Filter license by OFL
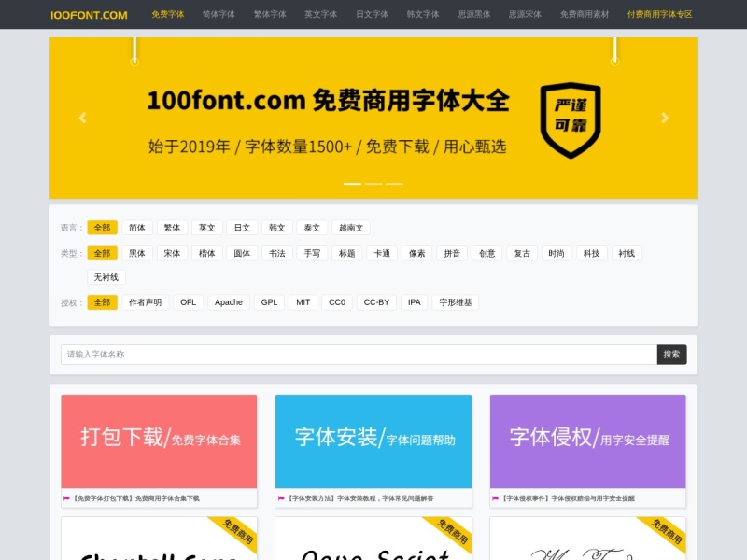747x560 pixels. tap(189, 302)
